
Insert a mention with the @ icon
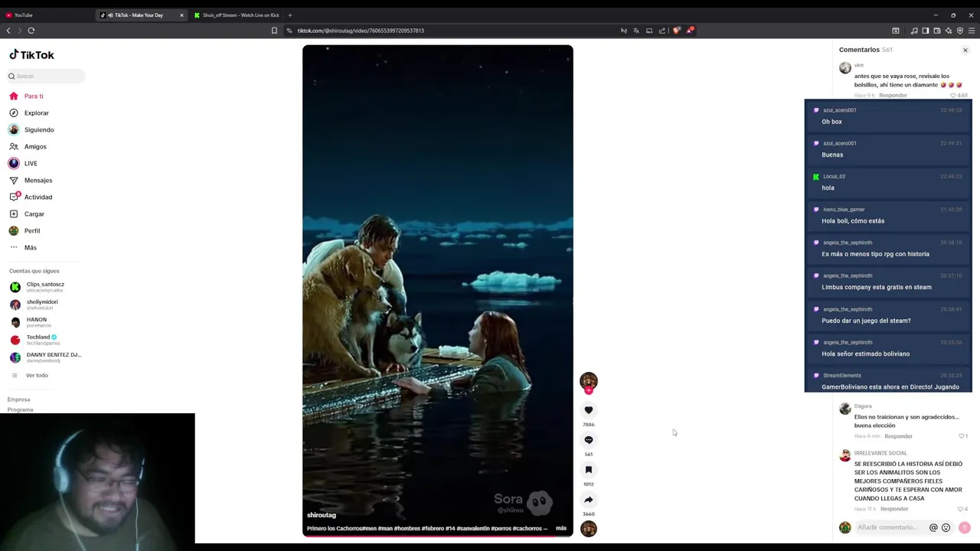point(933,527)
